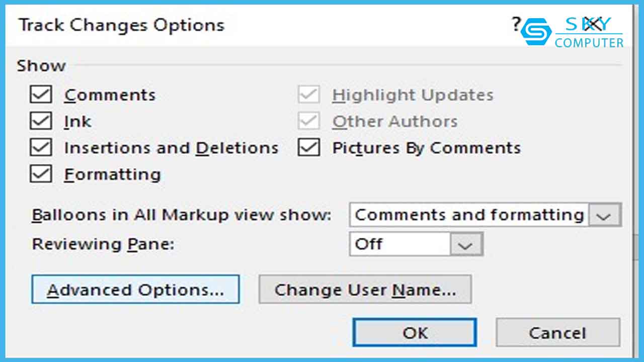
Task: Click the Comments and formatting combo box
Action: 468,215
